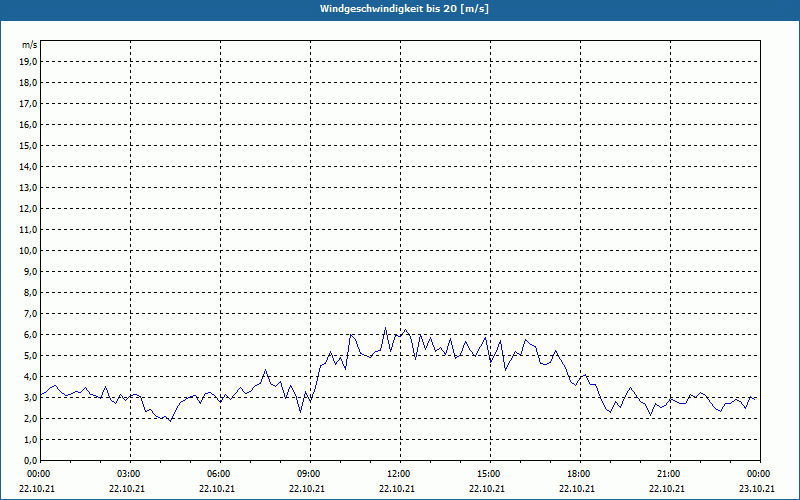
Task: Select the '12,0' y-axis value
Action: pyautogui.click(x=28, y=209)
